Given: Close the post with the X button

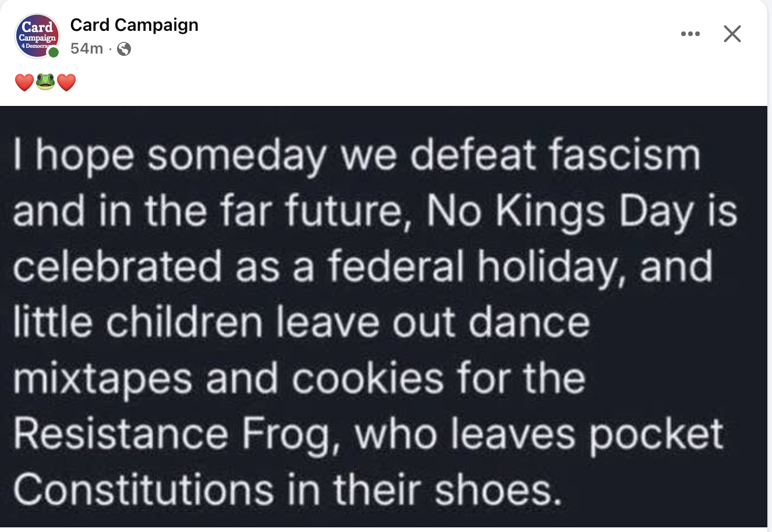Looking at the screenshot, I should (732, 34).
